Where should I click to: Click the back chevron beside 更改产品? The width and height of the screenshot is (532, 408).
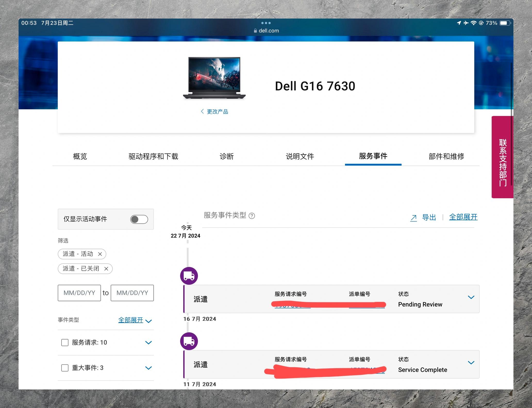click(x=202, y=111)
